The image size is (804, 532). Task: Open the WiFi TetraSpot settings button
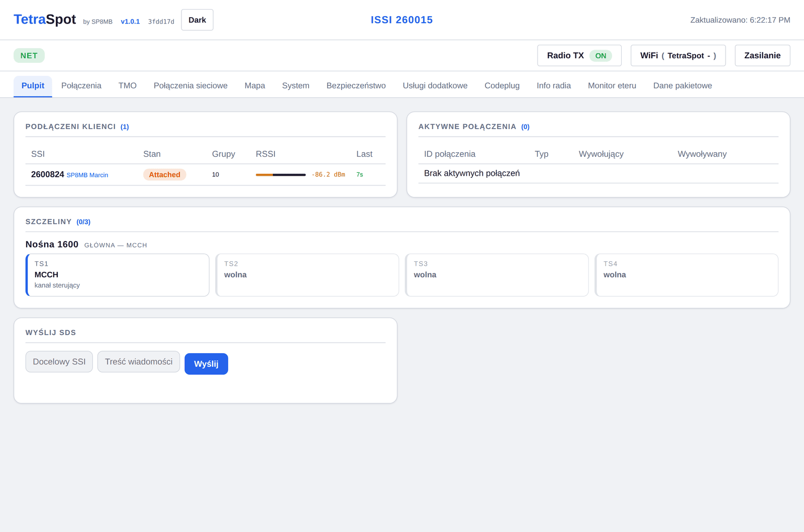click(x=678, y=55)
